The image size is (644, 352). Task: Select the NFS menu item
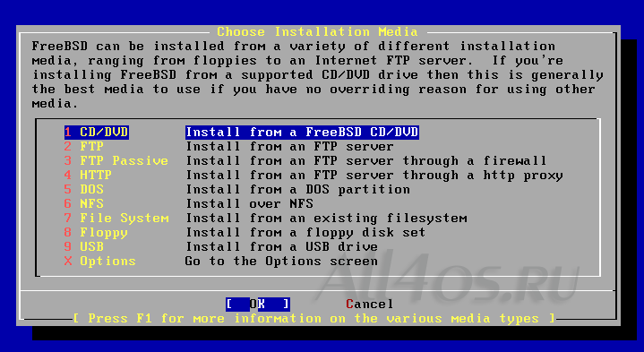[x=84, y=204]
